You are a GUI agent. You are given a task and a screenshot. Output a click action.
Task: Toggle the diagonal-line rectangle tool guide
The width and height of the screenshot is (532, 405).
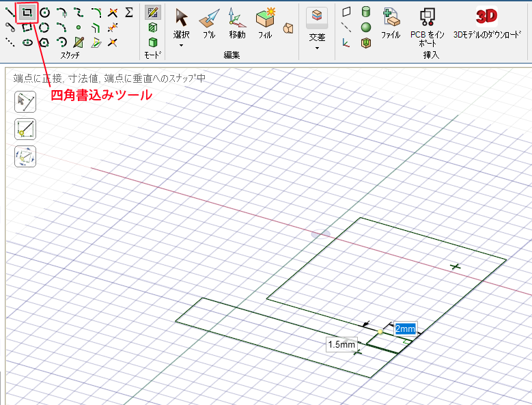coord(25,129)
